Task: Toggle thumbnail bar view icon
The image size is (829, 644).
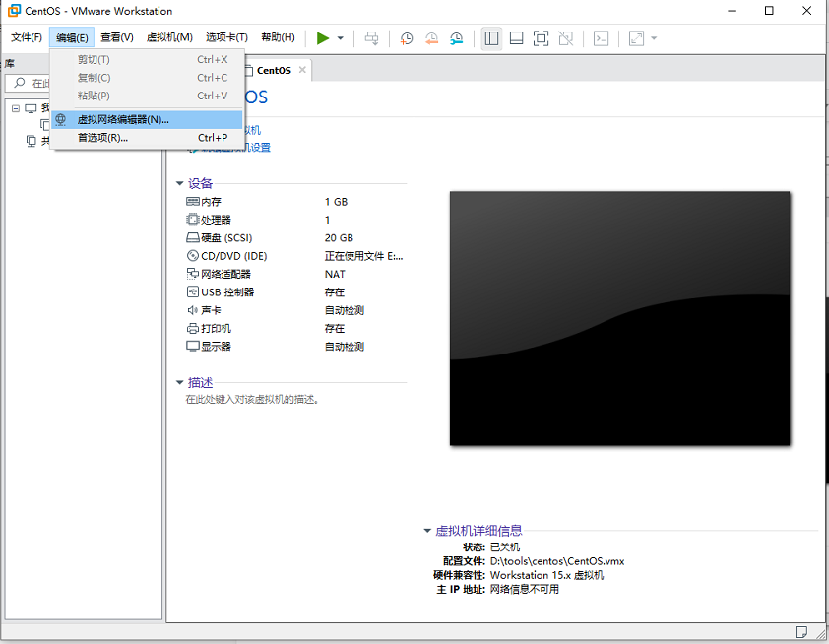Action: (x=516, y=38)
